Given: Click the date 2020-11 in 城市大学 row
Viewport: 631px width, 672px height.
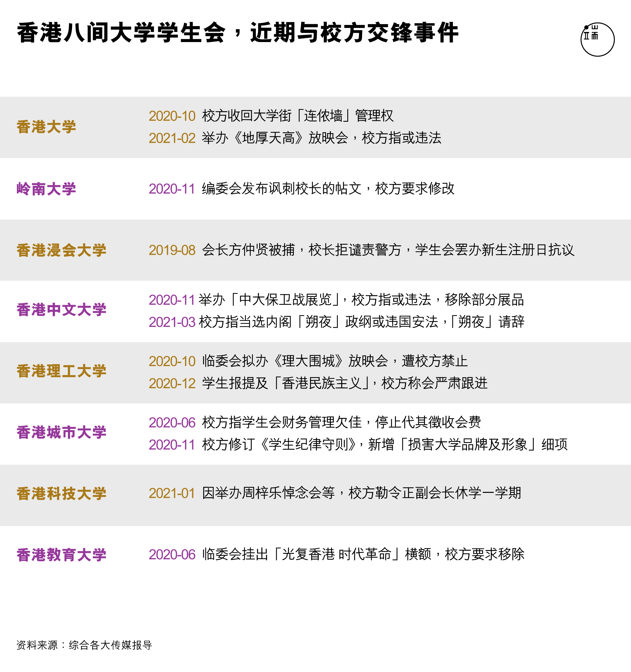Looking at the screenshot, I should point(172,445).
